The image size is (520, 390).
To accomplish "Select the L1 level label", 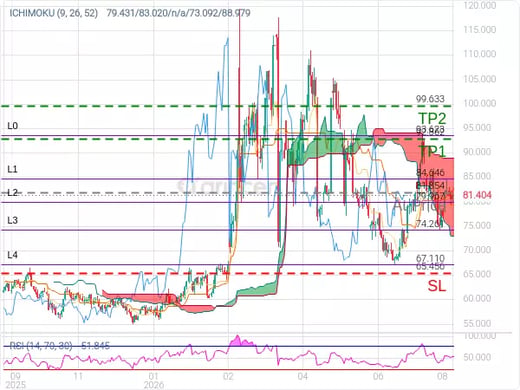I will point(12,169).
